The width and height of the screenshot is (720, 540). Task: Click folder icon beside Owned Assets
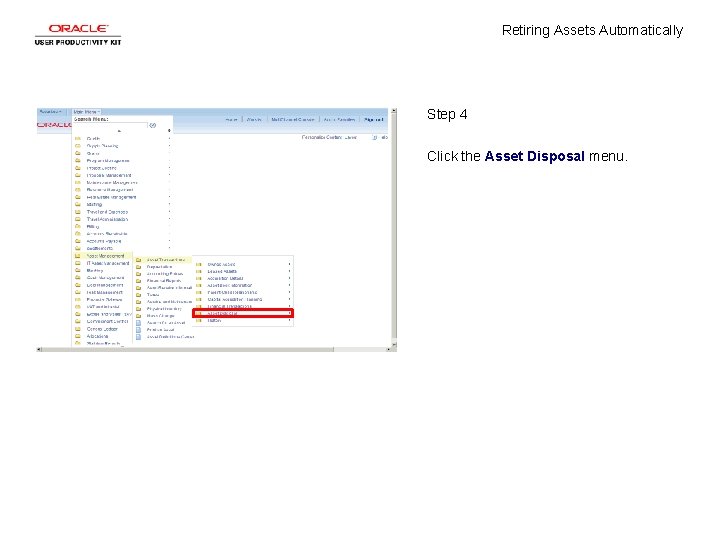[x=199, y=264]
